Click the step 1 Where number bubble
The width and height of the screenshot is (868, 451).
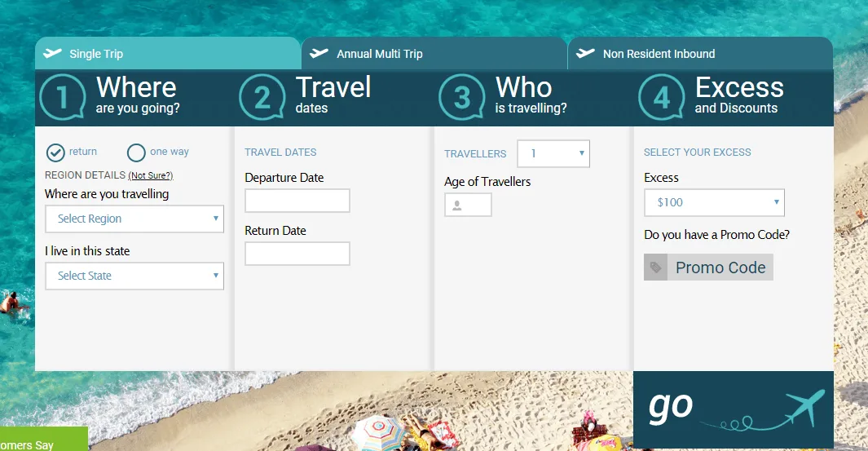(x=62, y=97)
